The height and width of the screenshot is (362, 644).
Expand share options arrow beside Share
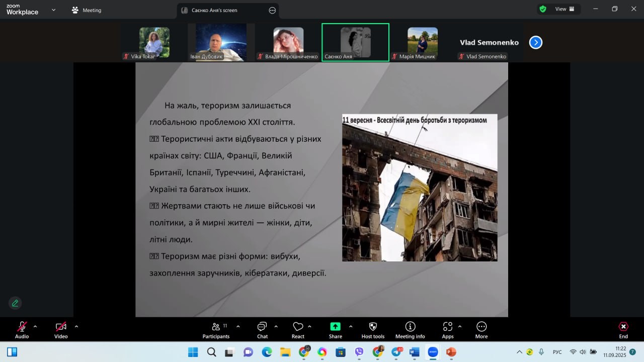pos(351,327)
